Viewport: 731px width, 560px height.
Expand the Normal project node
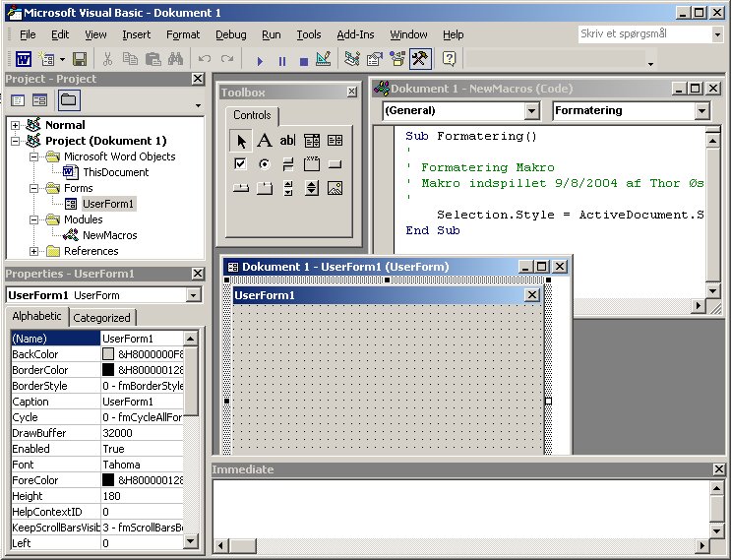[x=16, y=125]
